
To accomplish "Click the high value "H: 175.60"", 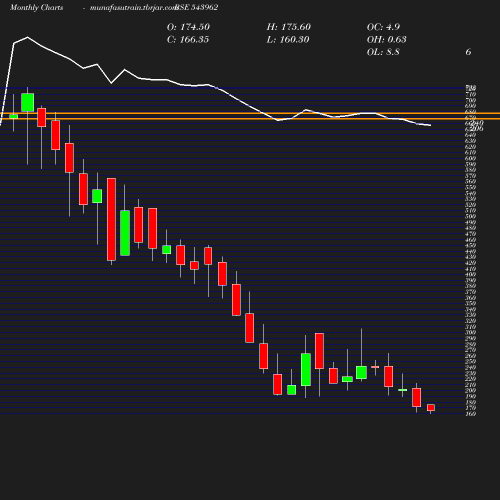I will point(289,27).
